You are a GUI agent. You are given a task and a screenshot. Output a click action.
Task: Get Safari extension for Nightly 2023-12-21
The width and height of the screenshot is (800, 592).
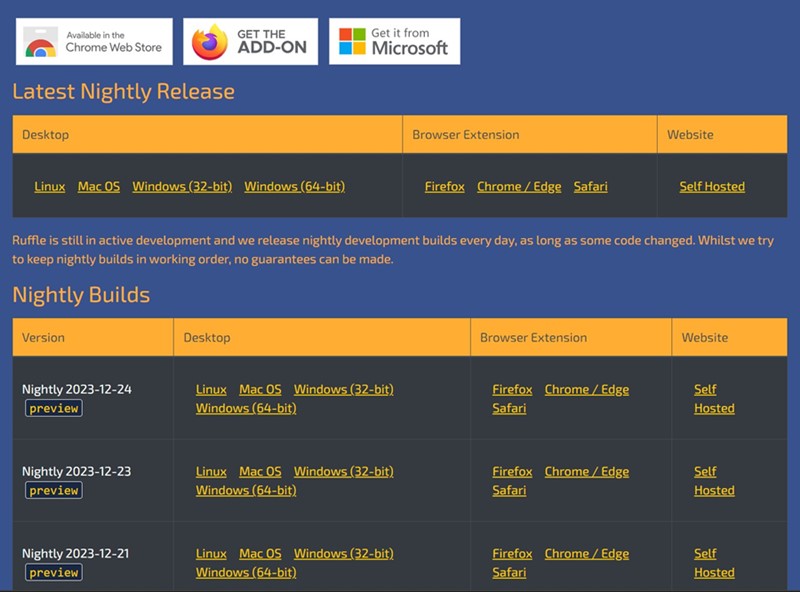(x=509, y=573)
